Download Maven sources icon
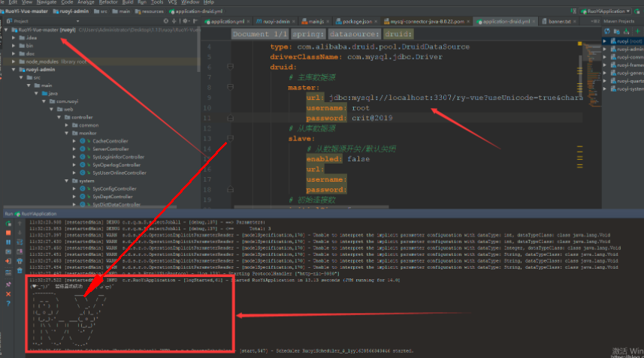The image size is (644, 358). point(626,32)
